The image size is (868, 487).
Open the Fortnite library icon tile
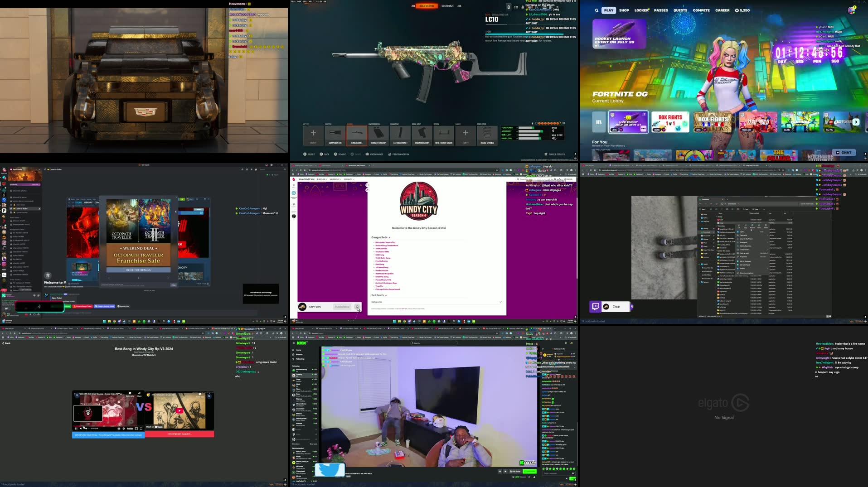click(599, 122)
